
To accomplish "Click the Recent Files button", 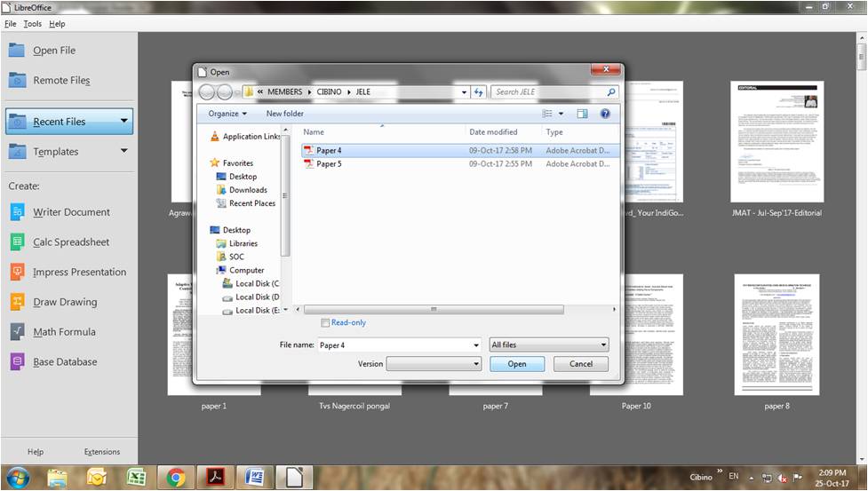I will pyautogui.click(x=69, y=121).
